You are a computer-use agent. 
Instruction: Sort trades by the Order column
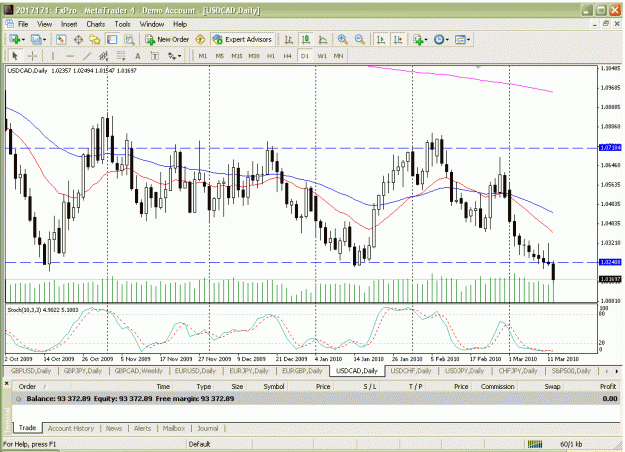point(28,387)
